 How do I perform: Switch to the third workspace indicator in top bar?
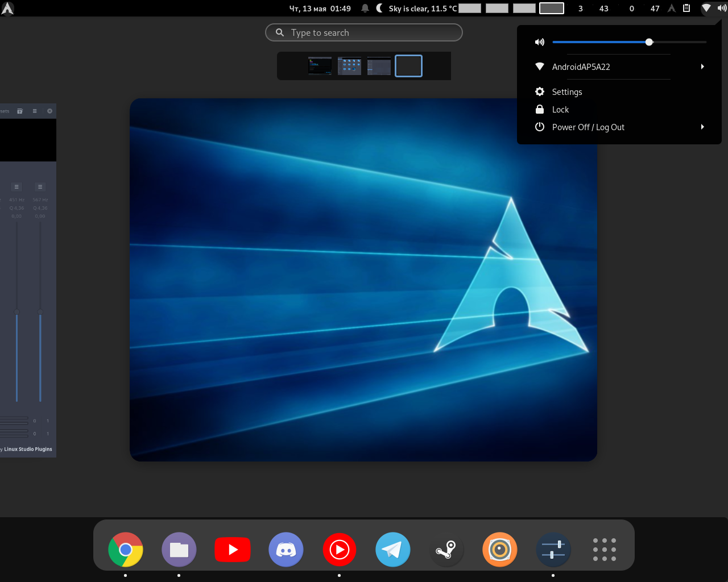click(x=524, y=8)
